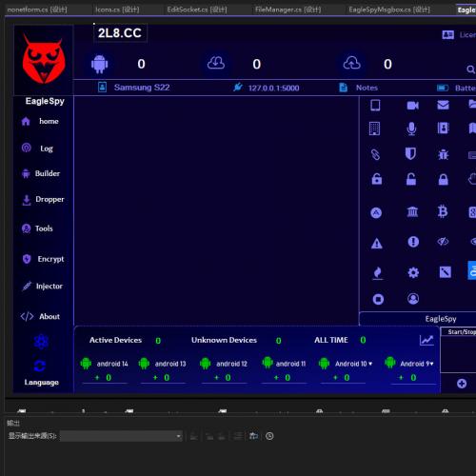476x476 pixels.
Task: Click the Active Devices label
Action: click(115, 340)
